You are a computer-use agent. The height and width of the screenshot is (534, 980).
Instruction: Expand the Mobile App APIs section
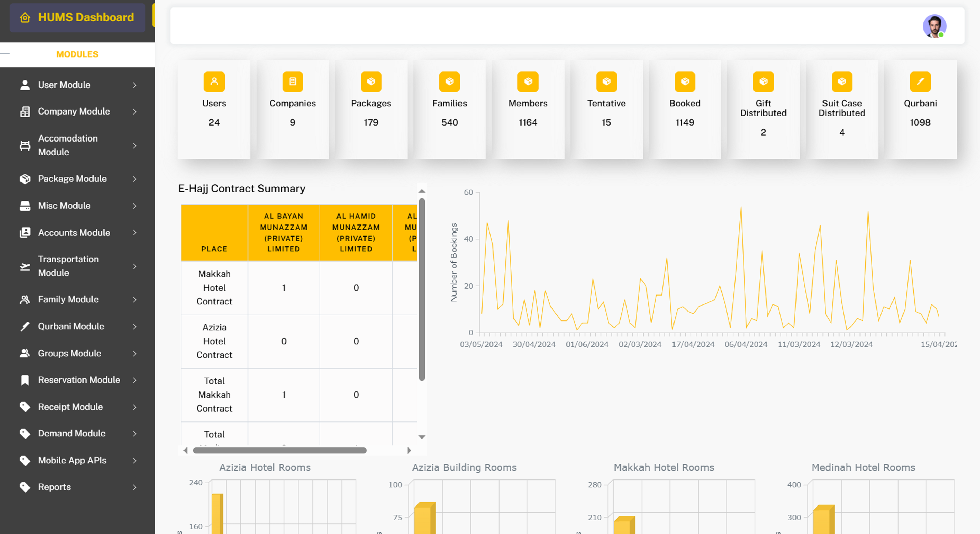(135, 460)
